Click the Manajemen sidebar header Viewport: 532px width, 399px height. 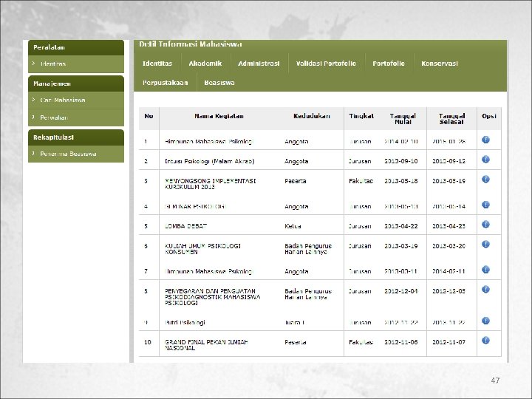(76, 83)
